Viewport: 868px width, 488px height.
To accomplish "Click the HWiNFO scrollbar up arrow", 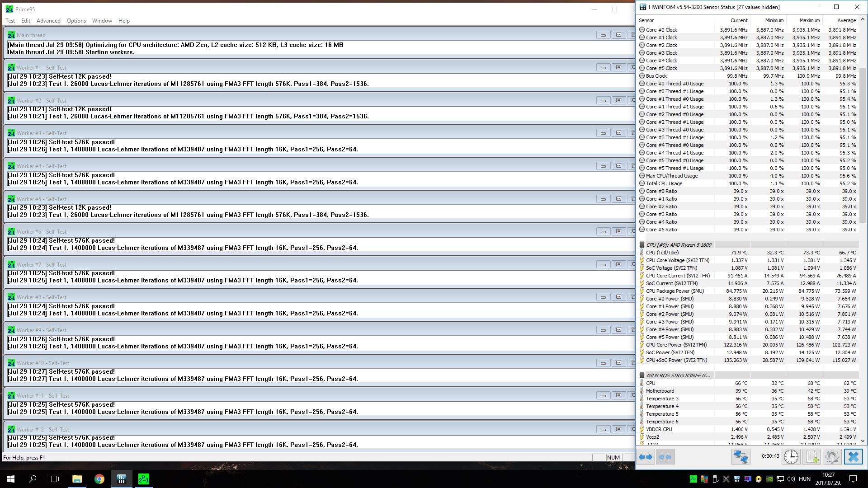I will click(x=863, y=19).
